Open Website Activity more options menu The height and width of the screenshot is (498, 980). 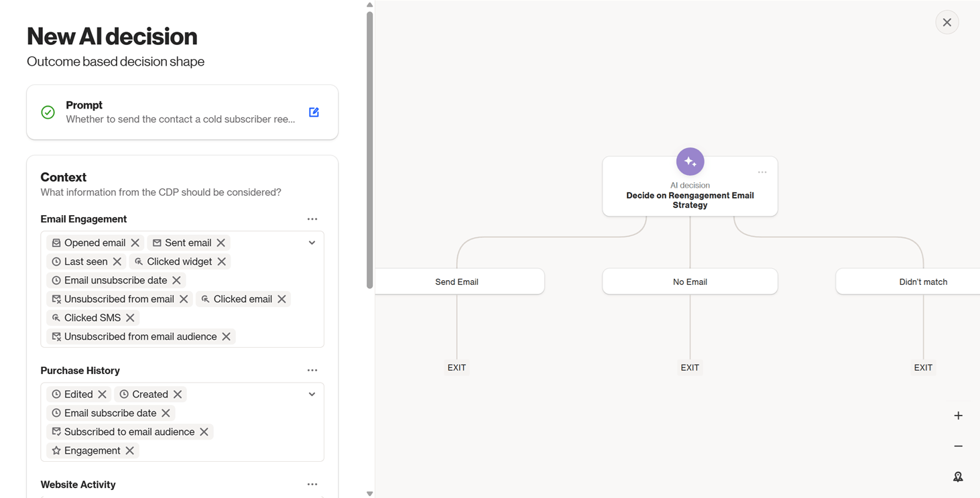pyautogui.click(x=312, y=485)
